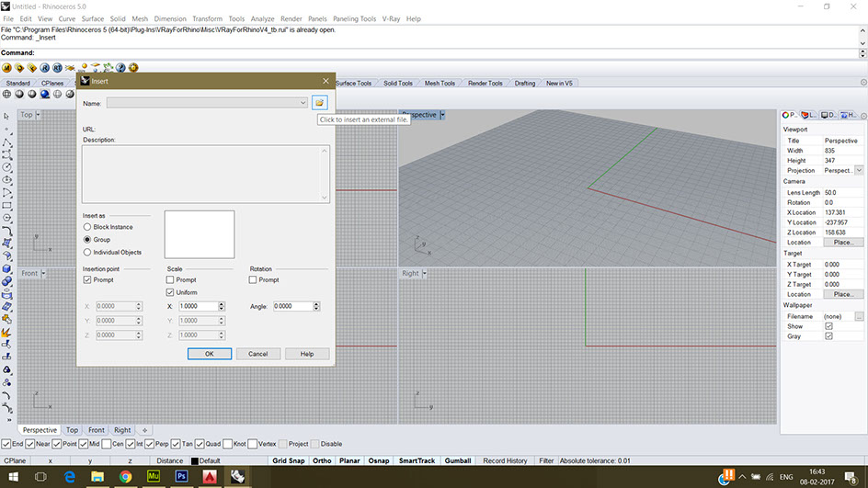Click the V-Ray 'R' render icon
Viewport: 868px width, 488px height.
(44, 67)
